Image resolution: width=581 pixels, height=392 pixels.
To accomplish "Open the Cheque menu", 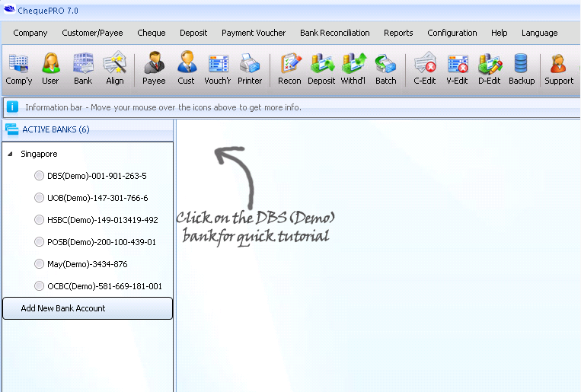I will coord(152,33).
